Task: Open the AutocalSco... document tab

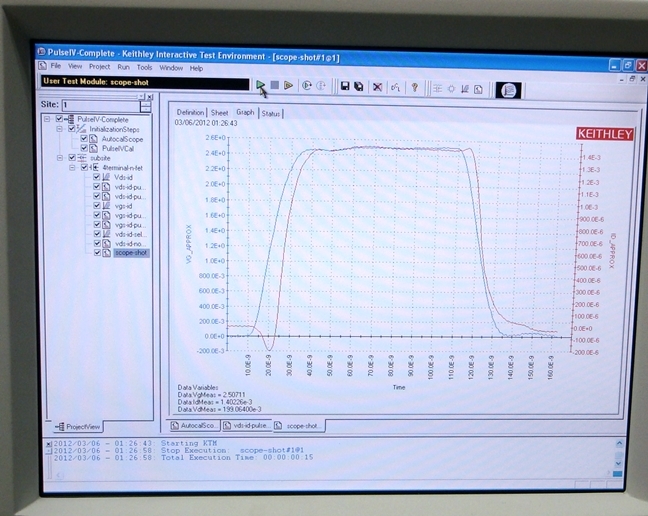Action: [194, 426]
